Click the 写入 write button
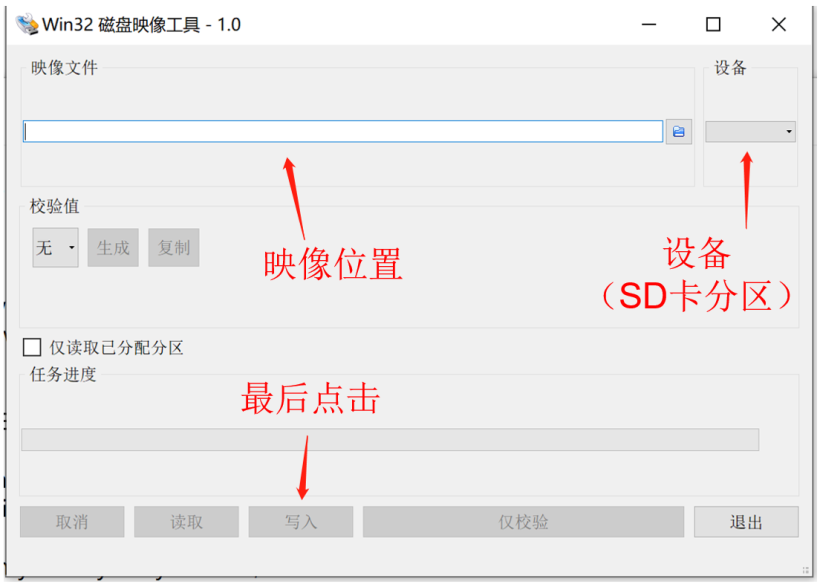The width and height of the screenshot is (820, 587). tap(300, 521)
